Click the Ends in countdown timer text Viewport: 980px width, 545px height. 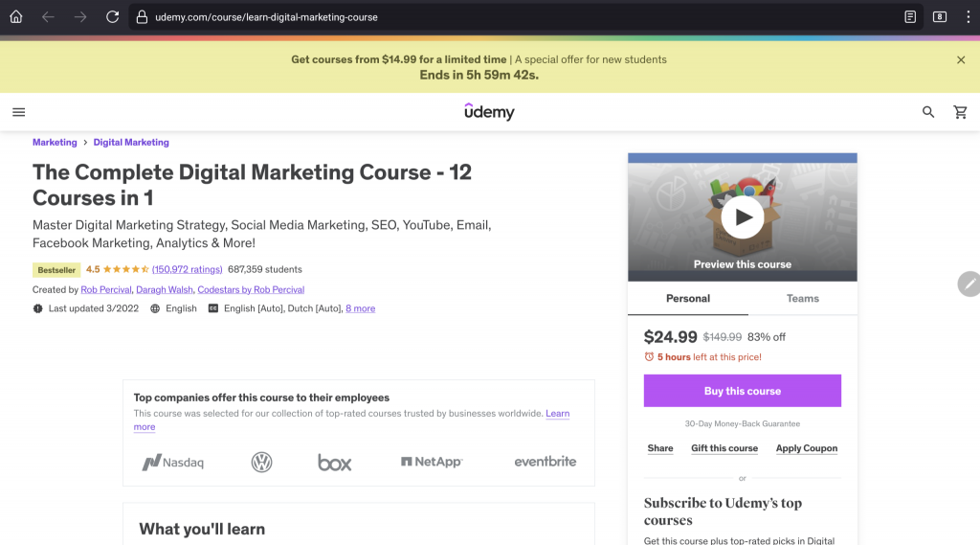click(479, 75)
